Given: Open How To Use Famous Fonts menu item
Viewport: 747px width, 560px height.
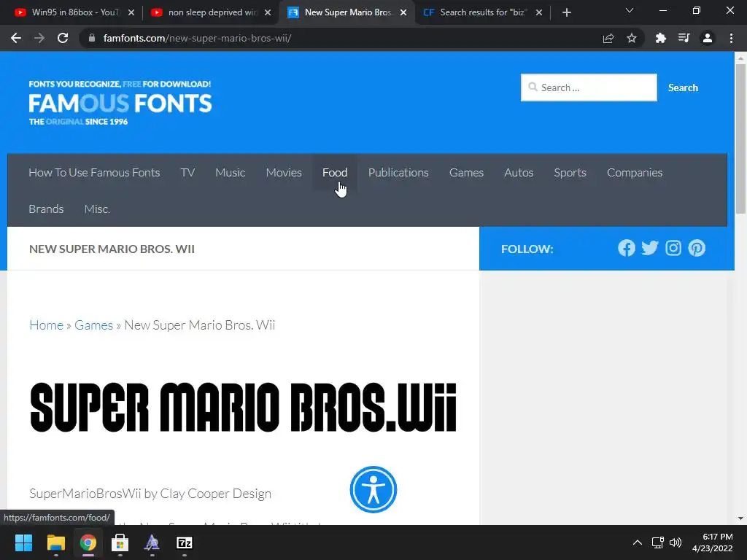Looking at the screenshot, I should coord(94,172).
